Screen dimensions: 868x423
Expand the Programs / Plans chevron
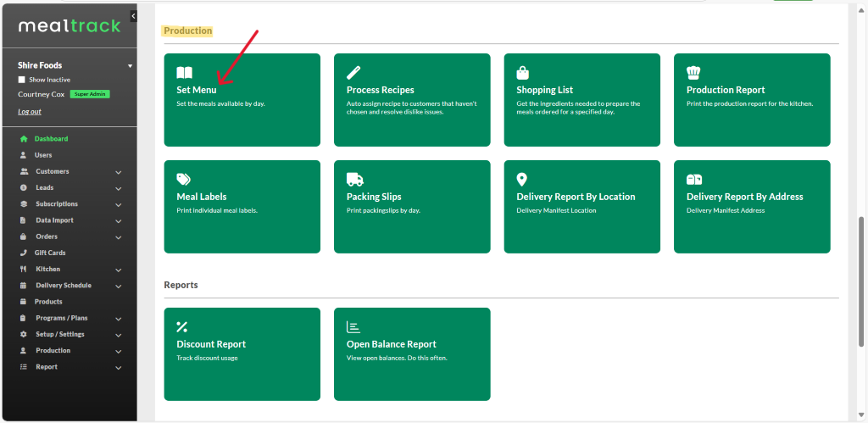click(x=119, y=319)
